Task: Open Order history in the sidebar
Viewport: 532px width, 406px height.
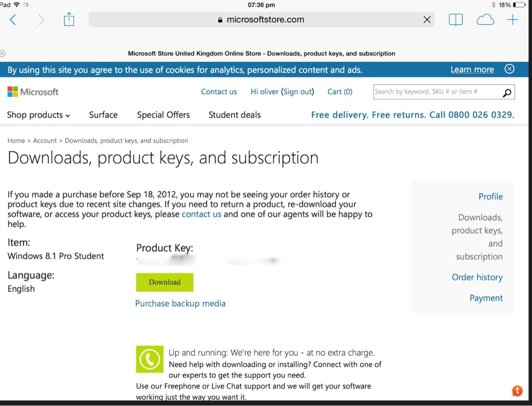Action: (x=477, y=278)
